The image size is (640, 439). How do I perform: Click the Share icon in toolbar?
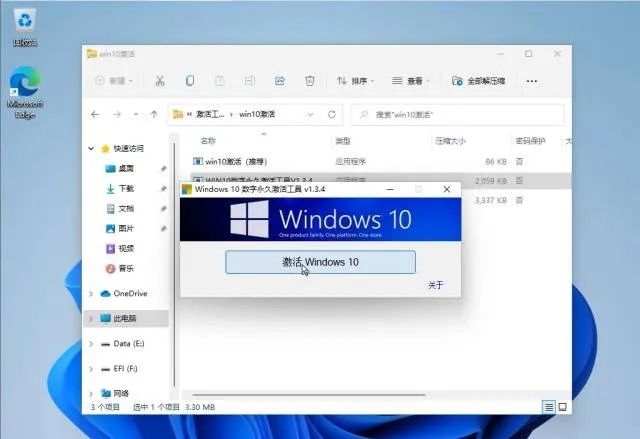pos(280,81)
